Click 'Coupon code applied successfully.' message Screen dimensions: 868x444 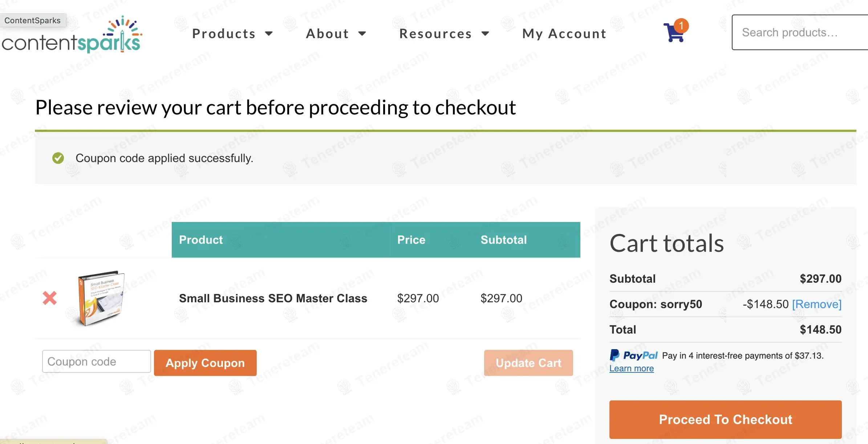coord(165,158)
